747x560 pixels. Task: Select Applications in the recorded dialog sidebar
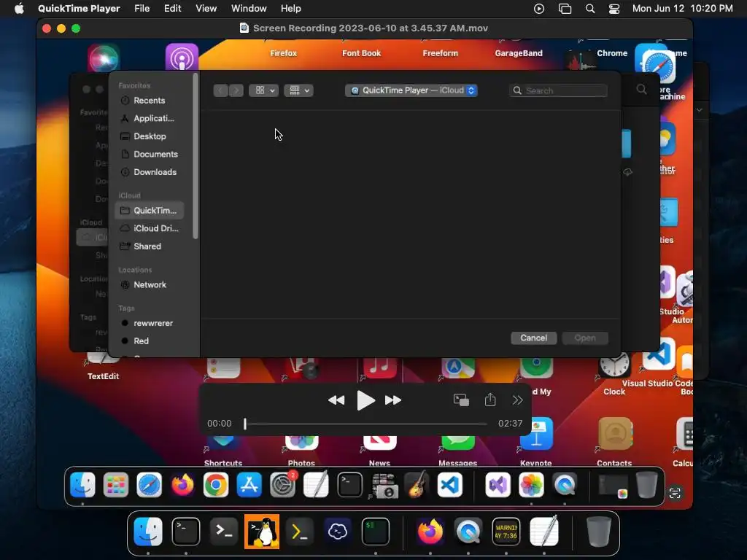click(149, 118)
